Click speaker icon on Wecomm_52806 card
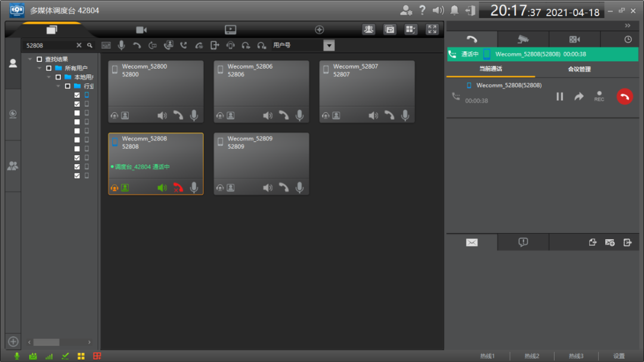The height and width of the screenshot is (362, 644). click(268, 116)
